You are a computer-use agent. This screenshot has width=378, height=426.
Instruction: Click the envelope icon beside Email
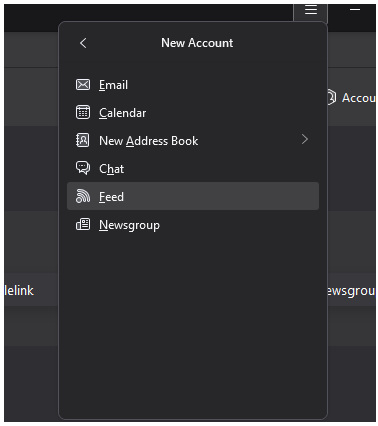pos(83,85)
